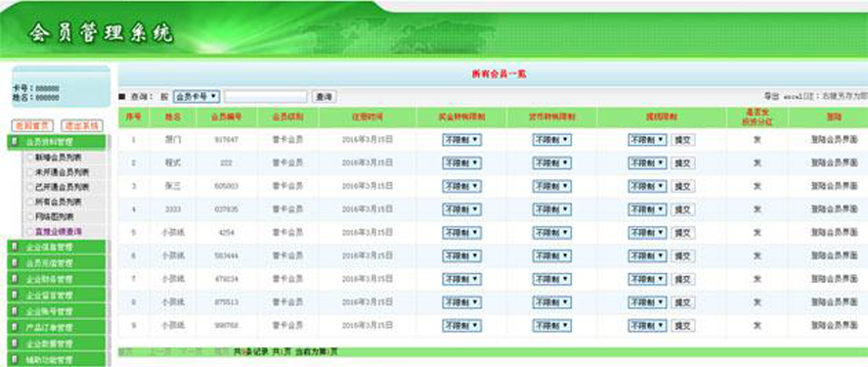This screenshot has height=367, width=868.
Task: Click the icon beside 辅助功能管理 at sidebar bottom
Action: (15, 359)
